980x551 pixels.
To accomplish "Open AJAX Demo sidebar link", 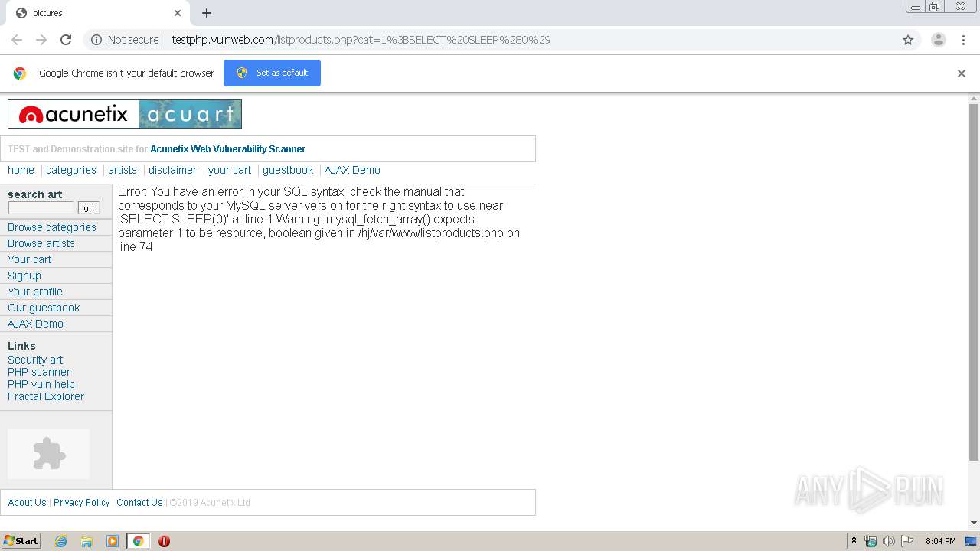I will (x=35, y=324).
